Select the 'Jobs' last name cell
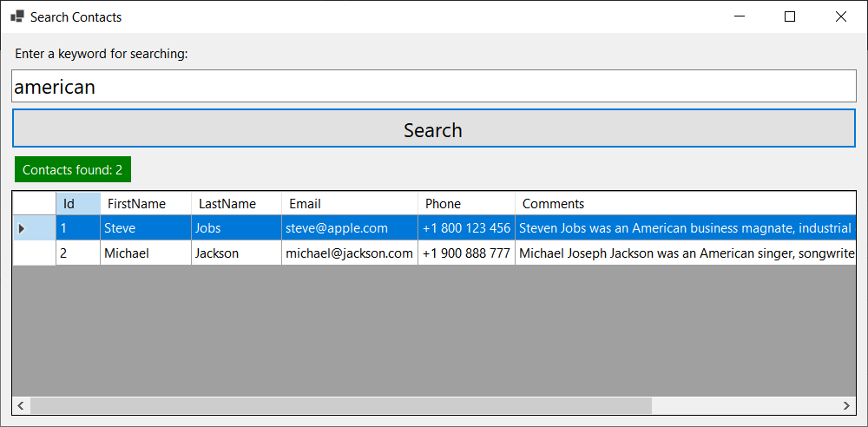868x427 pixels. (237, 227)
